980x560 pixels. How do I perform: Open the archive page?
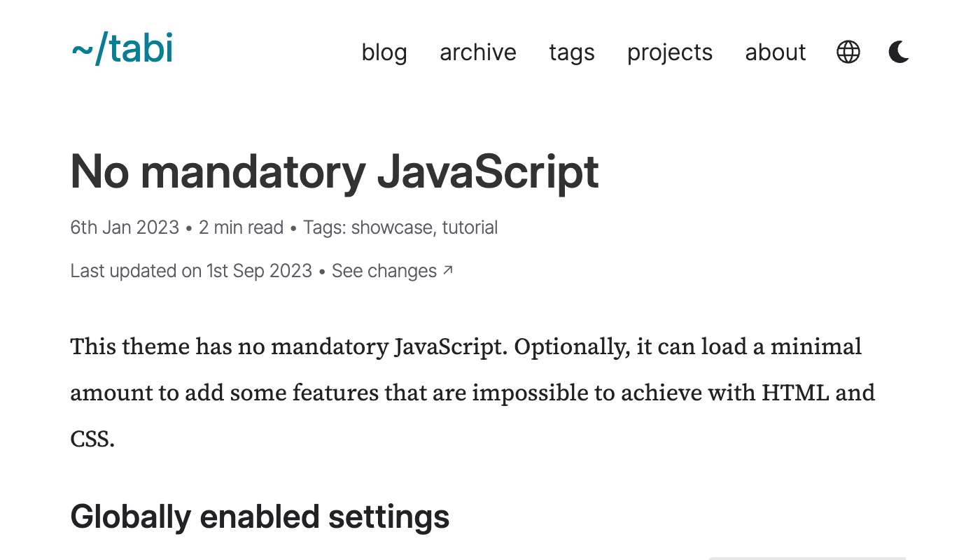(x=477, y=52)
